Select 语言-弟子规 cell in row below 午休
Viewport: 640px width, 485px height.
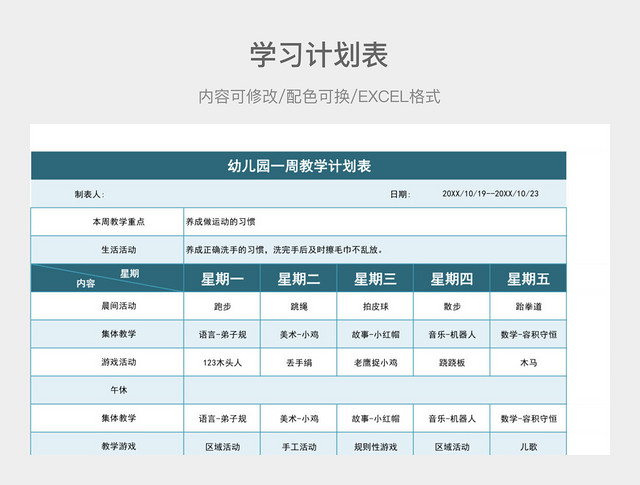222,418
